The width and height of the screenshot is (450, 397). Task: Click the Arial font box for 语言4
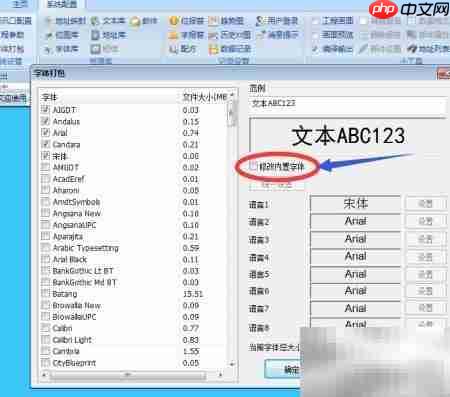[356, 256]
